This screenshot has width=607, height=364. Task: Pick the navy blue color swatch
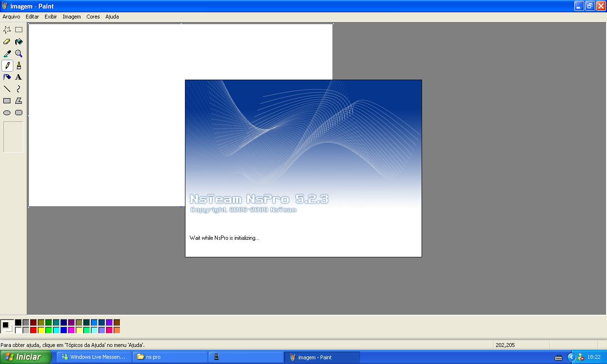64,323
